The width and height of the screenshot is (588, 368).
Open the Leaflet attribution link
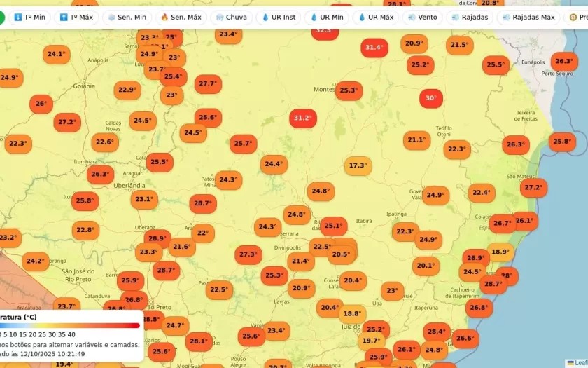coord(580,363)
